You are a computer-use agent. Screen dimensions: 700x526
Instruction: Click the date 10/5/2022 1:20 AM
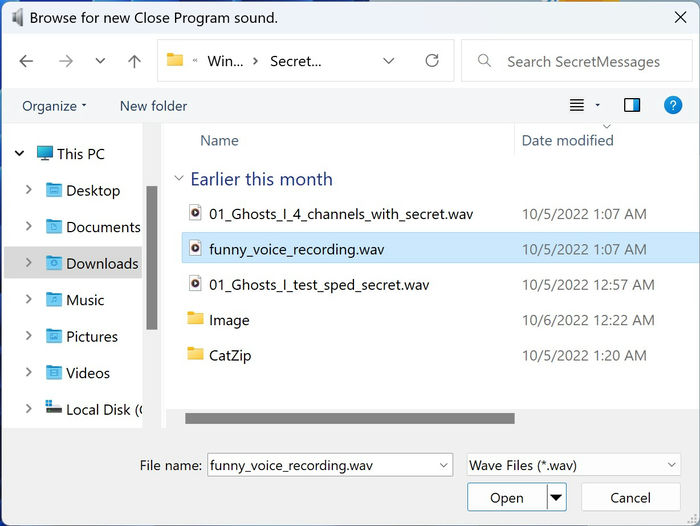click(x=584, y=355)
